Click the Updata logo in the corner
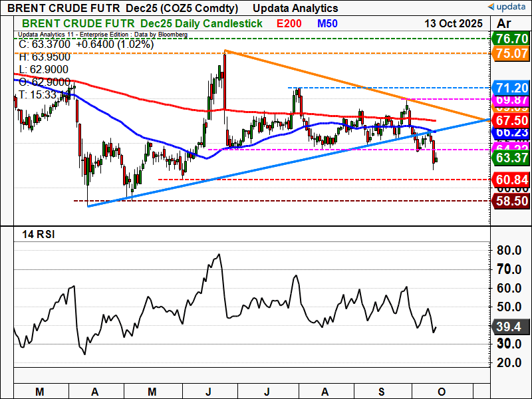The height and width of the screenshot is (399, 532). (x=509, y=7)
